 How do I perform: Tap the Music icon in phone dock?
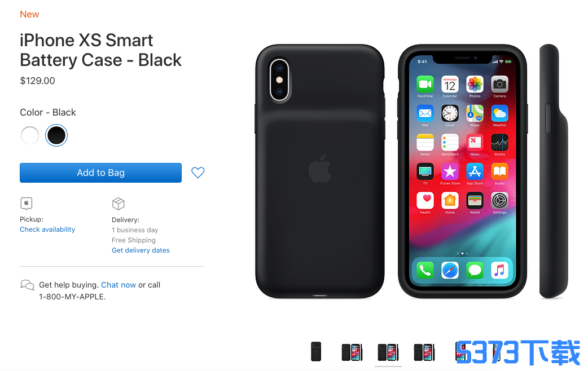pos(499,270)
